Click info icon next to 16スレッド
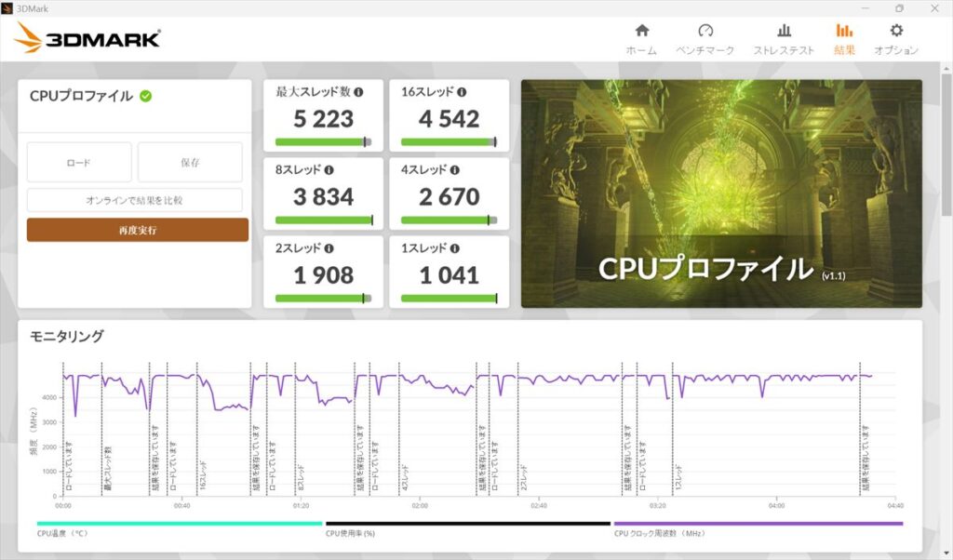 (462, 92)
